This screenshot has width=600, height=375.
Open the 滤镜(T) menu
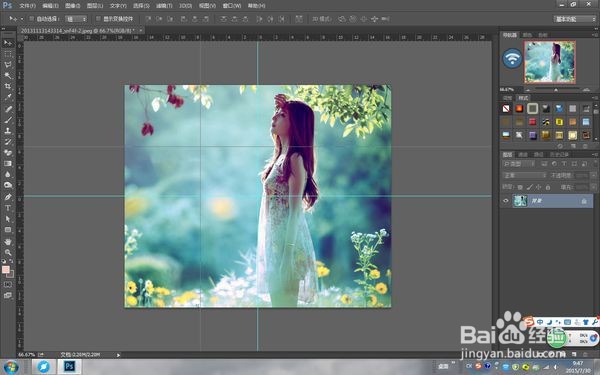coord(164,6)
